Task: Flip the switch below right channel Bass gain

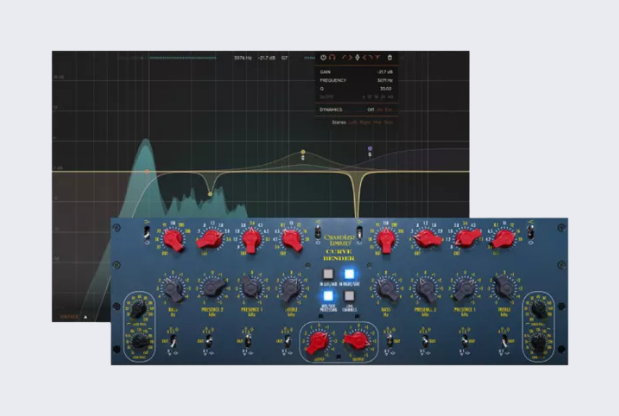Action: coord(389,341)
